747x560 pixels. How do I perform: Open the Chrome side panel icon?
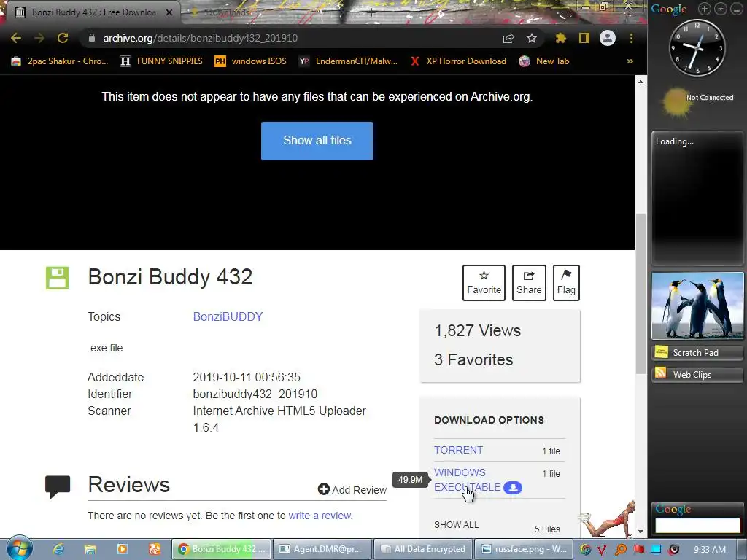584,38
